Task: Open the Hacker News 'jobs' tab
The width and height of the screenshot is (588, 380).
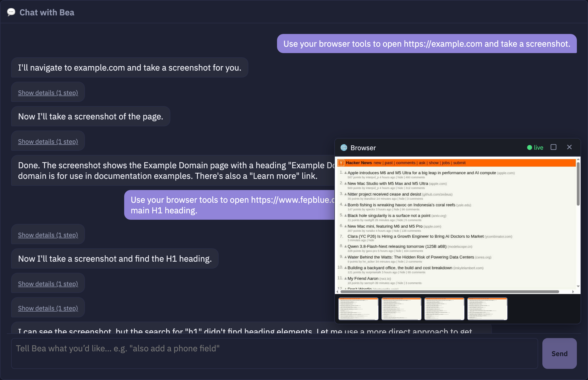Action: pyautogui.click(x=446, y=163)
